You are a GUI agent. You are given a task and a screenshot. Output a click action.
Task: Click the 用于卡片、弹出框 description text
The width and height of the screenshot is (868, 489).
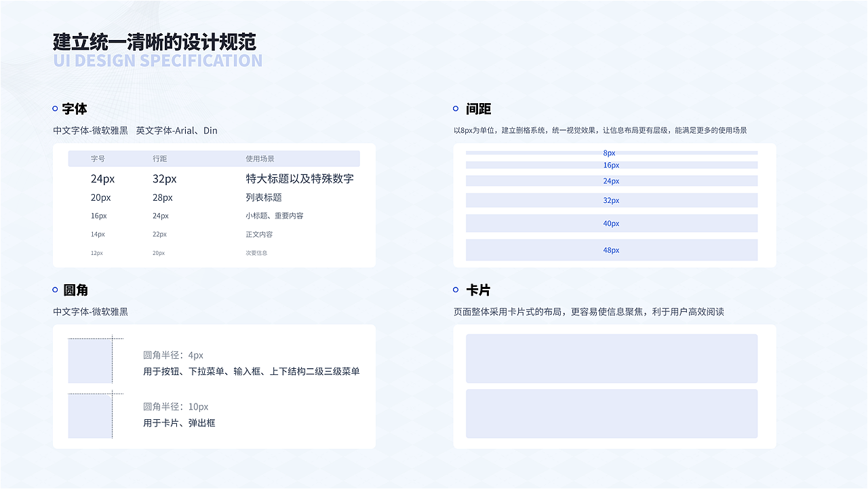pyautogui.click(x=179, y=423)
